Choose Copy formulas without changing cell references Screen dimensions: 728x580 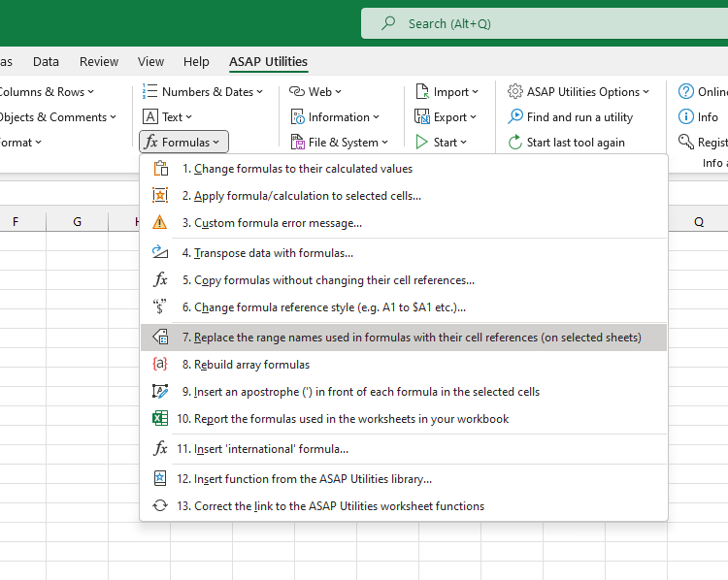click(404, 279)
